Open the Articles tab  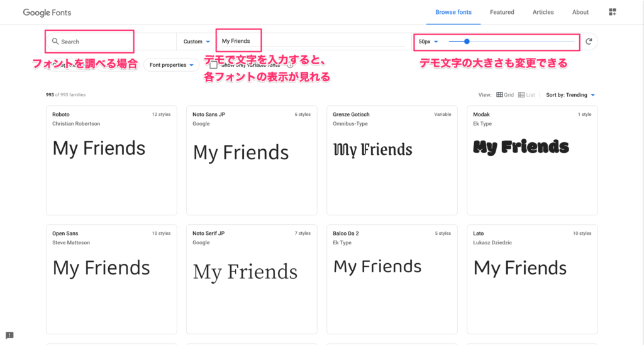(543, 12)
